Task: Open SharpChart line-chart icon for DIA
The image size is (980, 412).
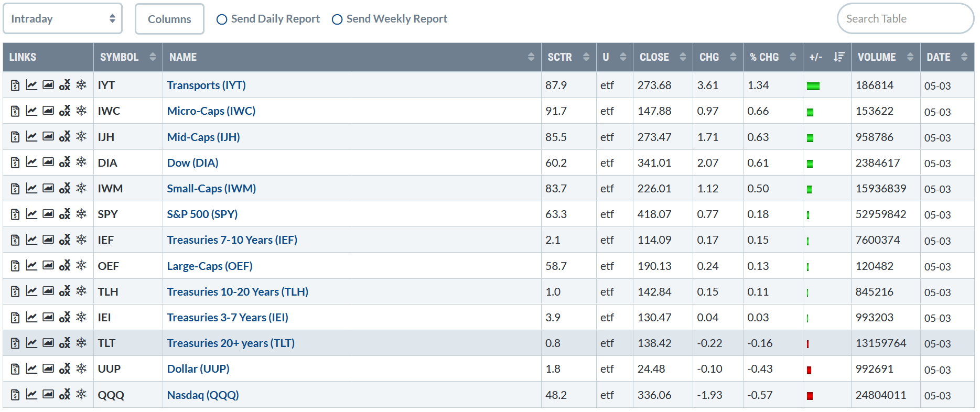Action: click(31, 162)
